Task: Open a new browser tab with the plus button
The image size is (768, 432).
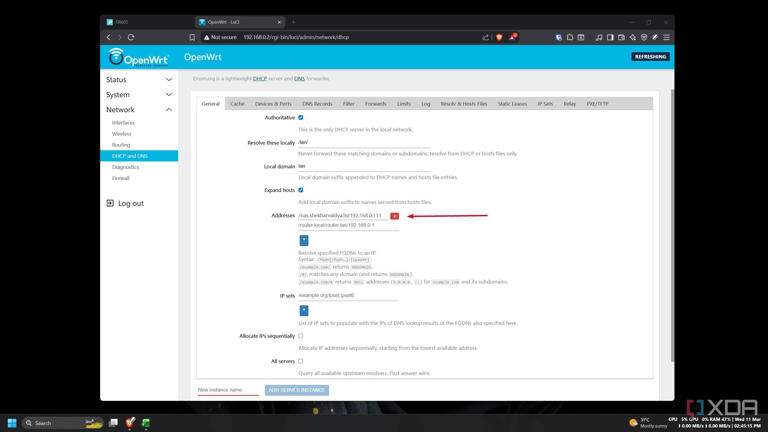Action: (293, 22)
